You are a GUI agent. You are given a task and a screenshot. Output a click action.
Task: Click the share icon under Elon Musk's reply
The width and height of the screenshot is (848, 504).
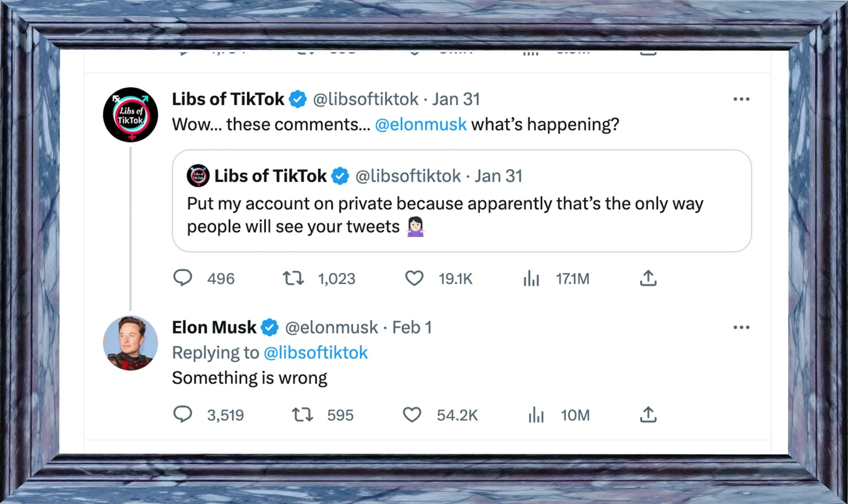647,415
